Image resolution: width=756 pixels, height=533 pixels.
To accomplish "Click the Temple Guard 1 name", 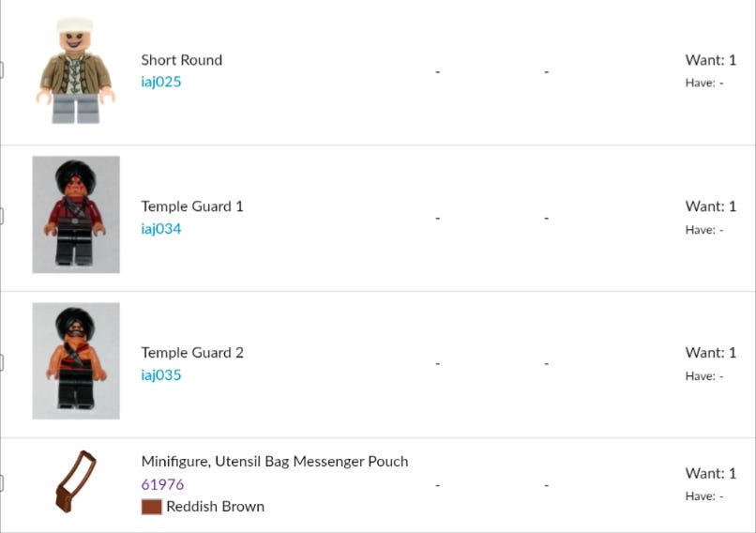I will tap(192, 206).
